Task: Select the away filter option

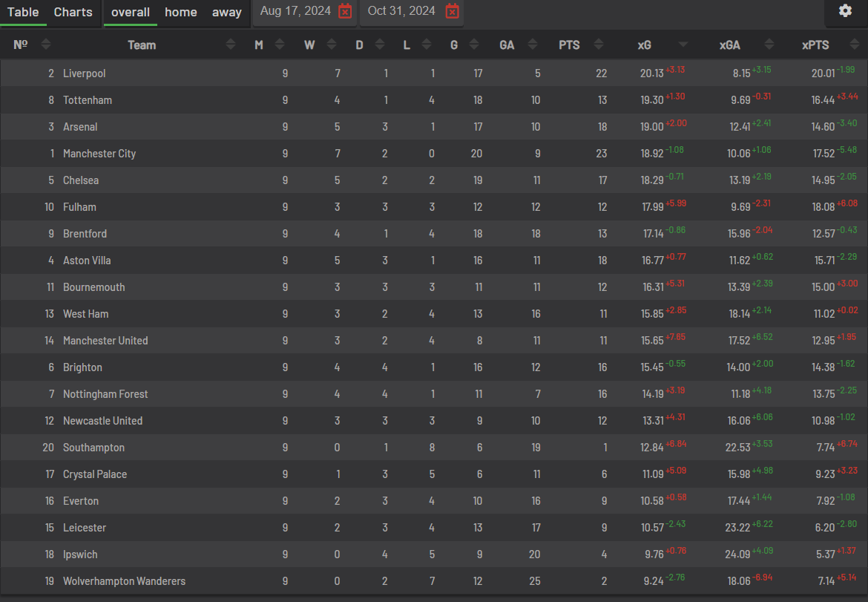Action: pos(227,12)
